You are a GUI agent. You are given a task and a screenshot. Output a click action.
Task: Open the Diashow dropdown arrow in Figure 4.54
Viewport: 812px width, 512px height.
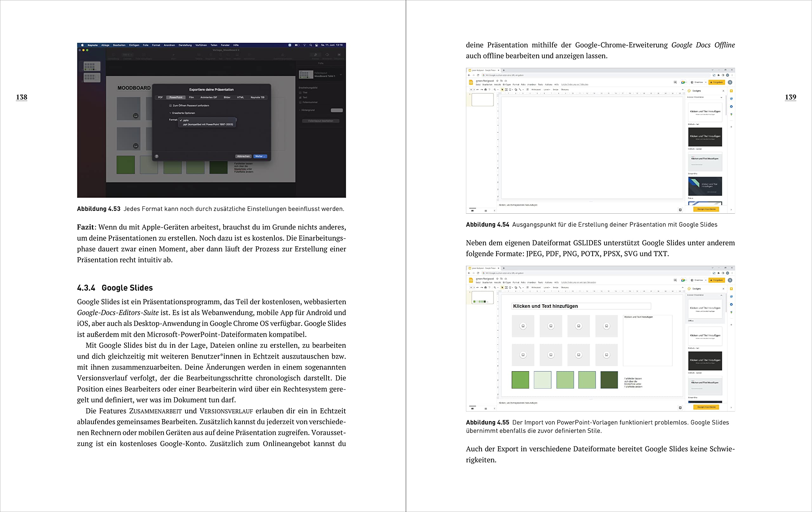pyautogui.click(x=705, y=82)
